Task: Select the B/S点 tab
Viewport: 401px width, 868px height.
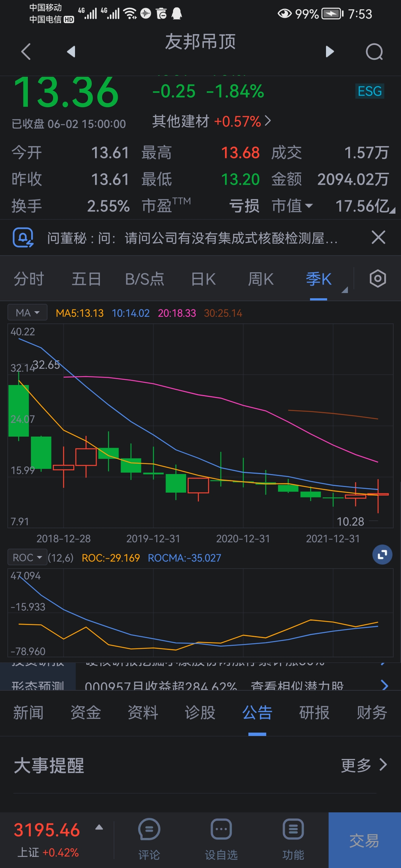Action: click(x=144, y=279)
